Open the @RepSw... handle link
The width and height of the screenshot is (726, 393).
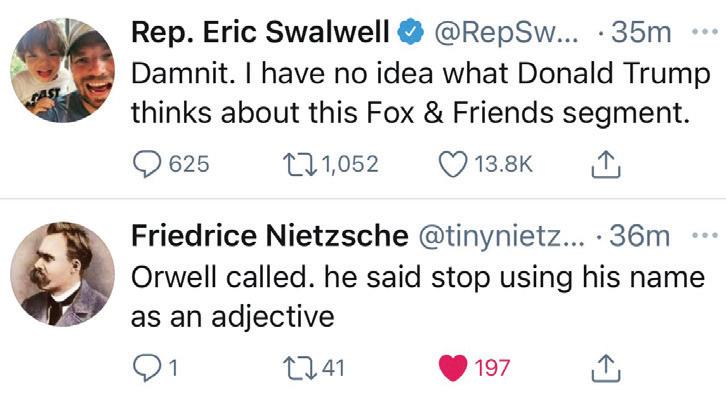(x=506, y=33)
